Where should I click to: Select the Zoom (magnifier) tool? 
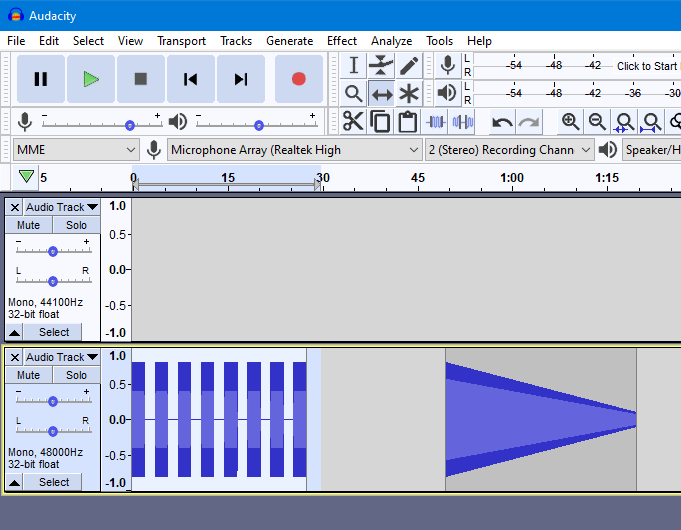pos(354,93)
